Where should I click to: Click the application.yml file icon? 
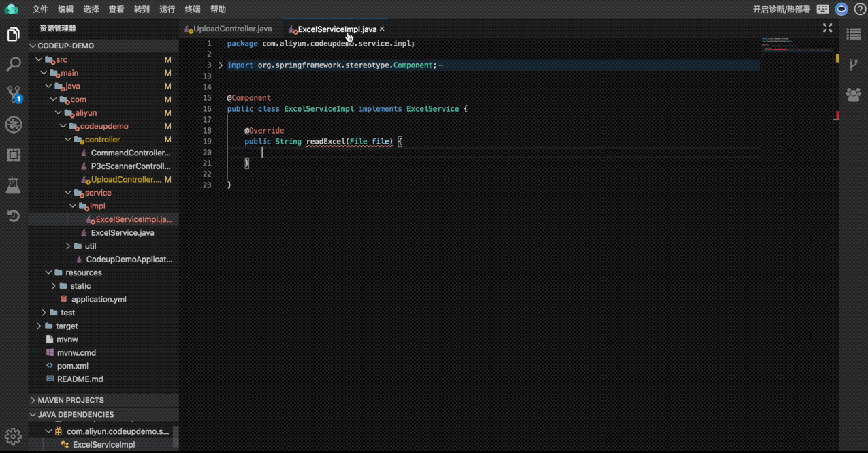click(x=64, y=299)
